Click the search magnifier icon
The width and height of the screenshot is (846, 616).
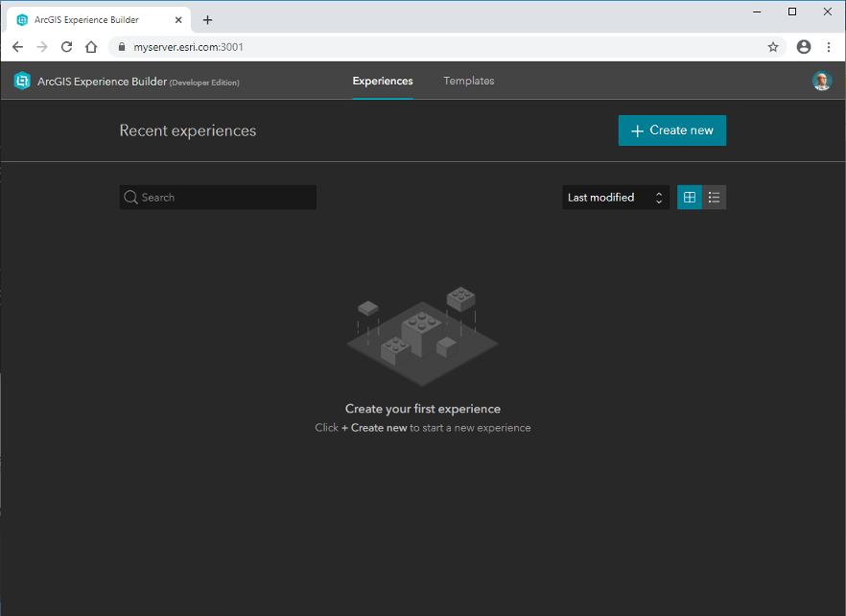pos(130,197)
